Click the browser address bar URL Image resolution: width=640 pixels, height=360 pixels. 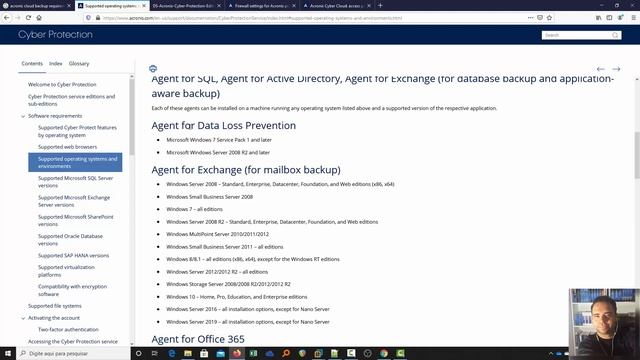(252, 18)
